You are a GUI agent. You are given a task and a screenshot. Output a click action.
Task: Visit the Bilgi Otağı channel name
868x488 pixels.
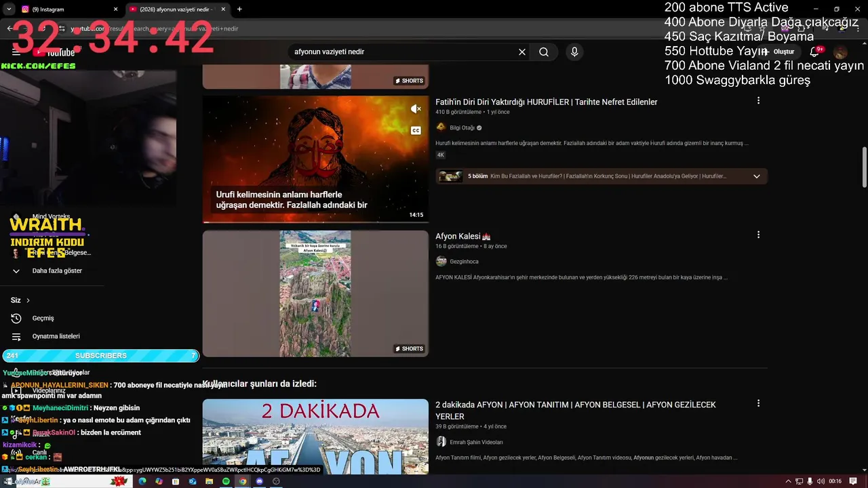click(x=462, y=127)
